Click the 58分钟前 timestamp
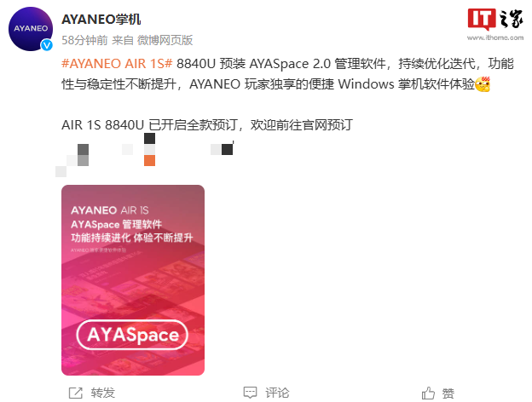Screen dimensions: 532x402 84,40
